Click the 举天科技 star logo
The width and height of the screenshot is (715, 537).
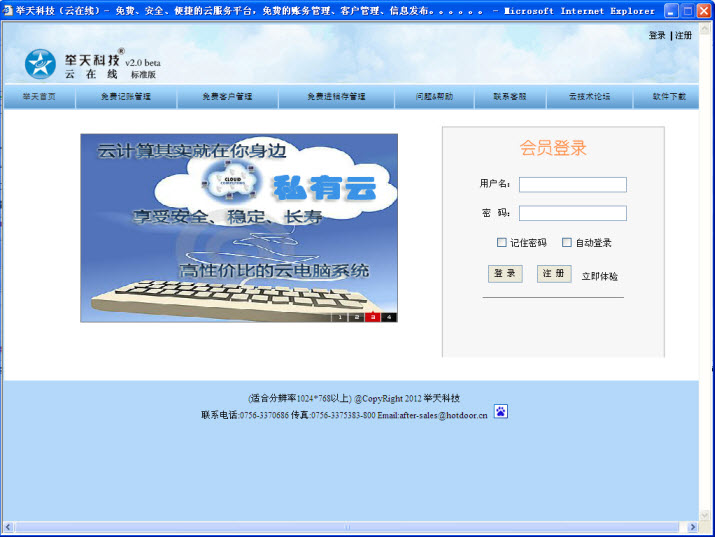[40, 64]
